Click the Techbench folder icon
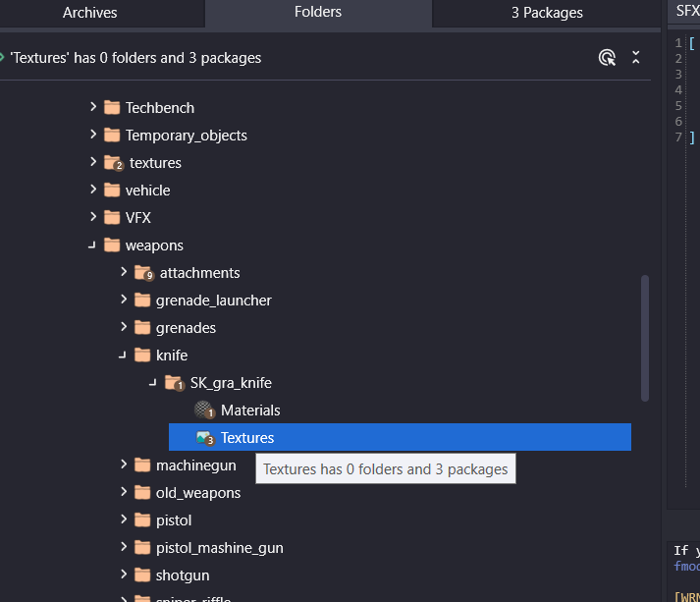700x602 pixels. [112, 108]
